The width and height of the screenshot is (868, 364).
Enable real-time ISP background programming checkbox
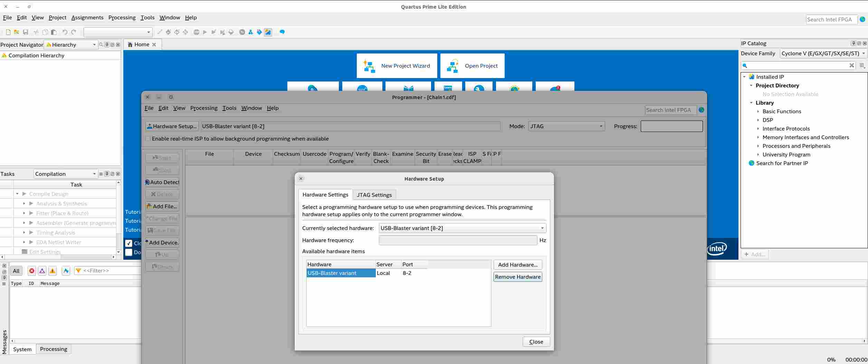(148, 138)
